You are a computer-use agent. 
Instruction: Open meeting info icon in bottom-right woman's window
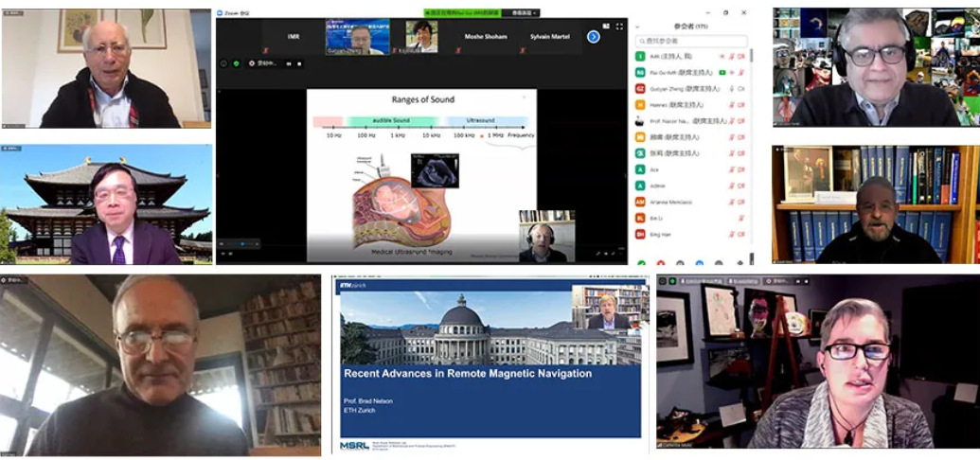(663, 281)
